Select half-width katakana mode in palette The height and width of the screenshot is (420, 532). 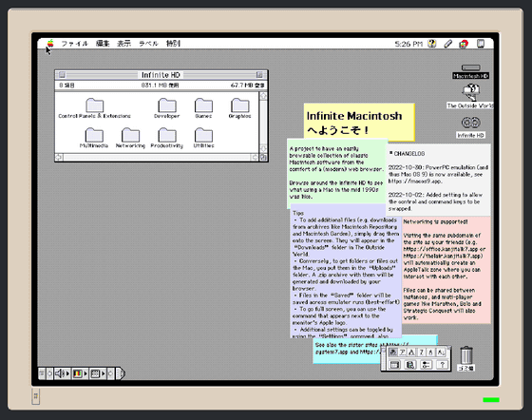(x=422, y=353)
